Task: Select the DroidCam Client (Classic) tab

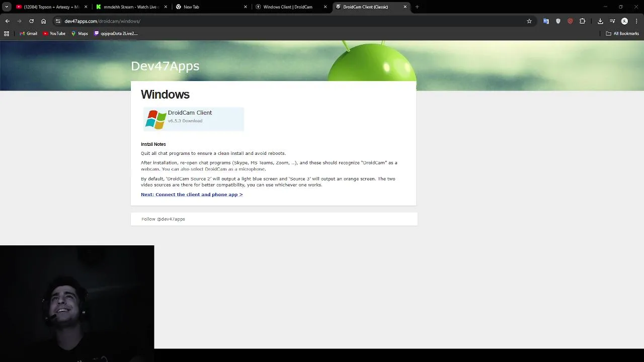Action: (x=371, y=7)
